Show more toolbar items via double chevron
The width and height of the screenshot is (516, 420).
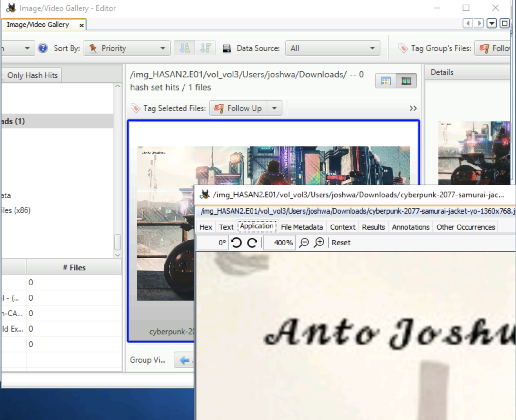(413, 108)
